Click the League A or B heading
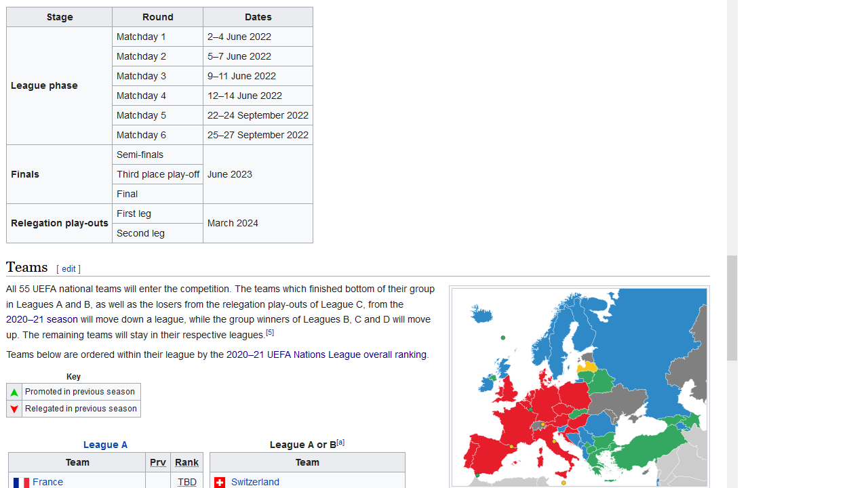The height and width of the screenshot is (488, 868). tap(303, 445)
